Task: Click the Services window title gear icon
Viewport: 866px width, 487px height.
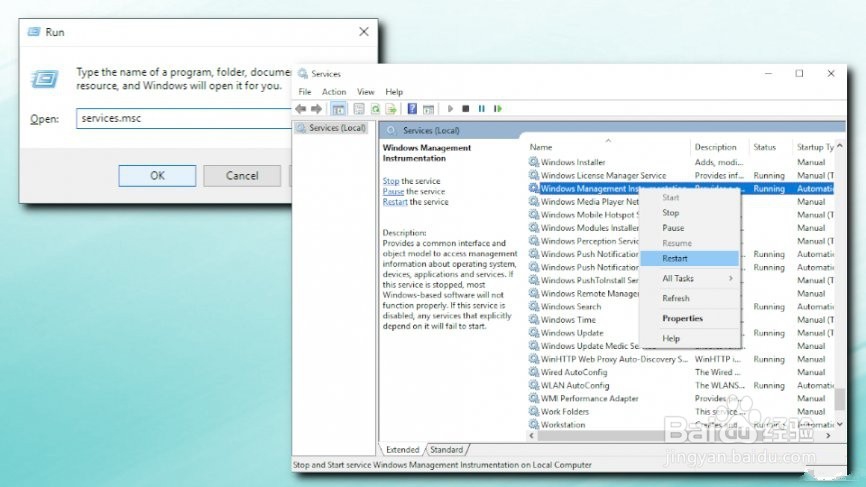Action: pos(303,73)
